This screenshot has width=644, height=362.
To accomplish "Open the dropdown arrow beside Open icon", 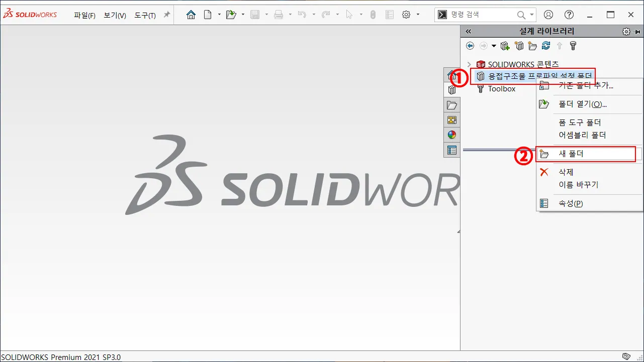I will [243, 15].
